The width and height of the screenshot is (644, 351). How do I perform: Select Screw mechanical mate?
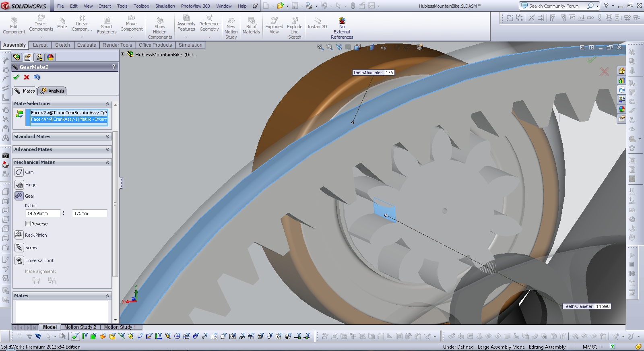(x=19, y=247)
